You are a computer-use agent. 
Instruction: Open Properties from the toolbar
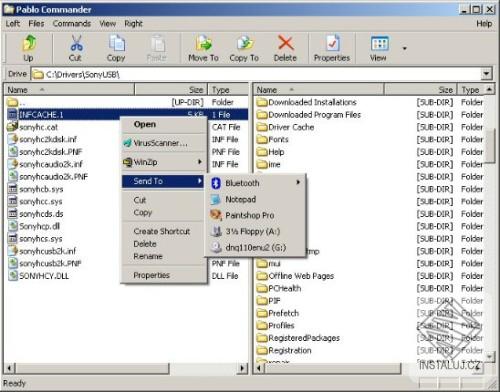click(332, 48)
